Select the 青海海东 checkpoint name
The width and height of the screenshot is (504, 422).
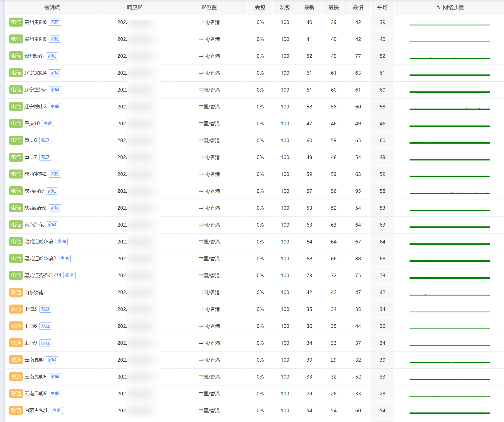coord(34,225)
